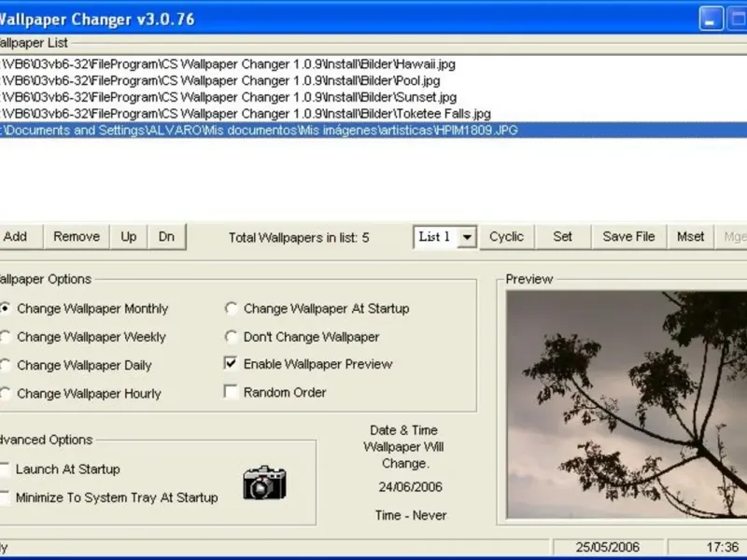Click the Cyclic button

[x=506, y=237]
